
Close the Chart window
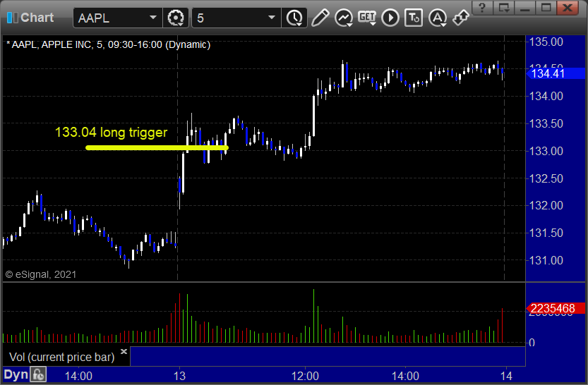[x=568, y=8]
